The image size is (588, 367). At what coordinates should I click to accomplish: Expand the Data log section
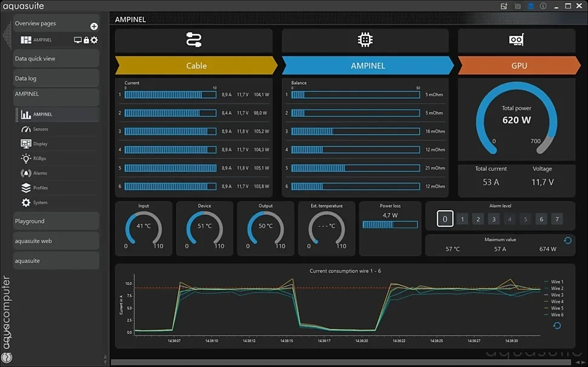click(56, 78)
